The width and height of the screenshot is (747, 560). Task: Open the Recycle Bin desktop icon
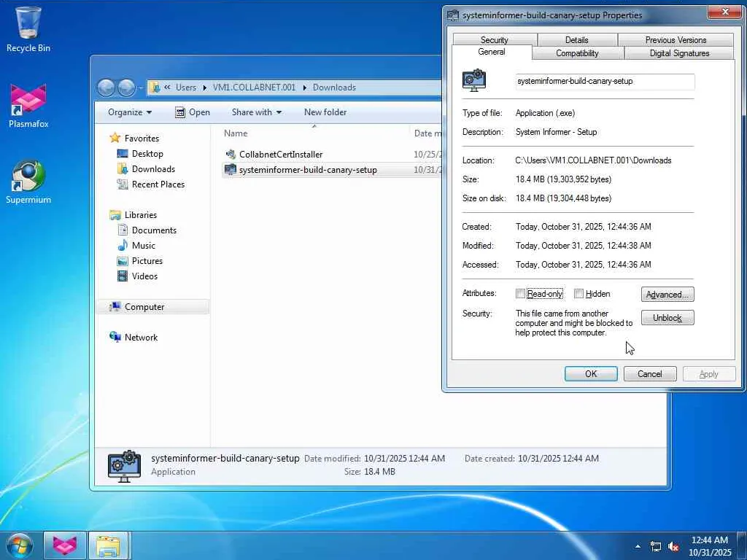(28, 28)
